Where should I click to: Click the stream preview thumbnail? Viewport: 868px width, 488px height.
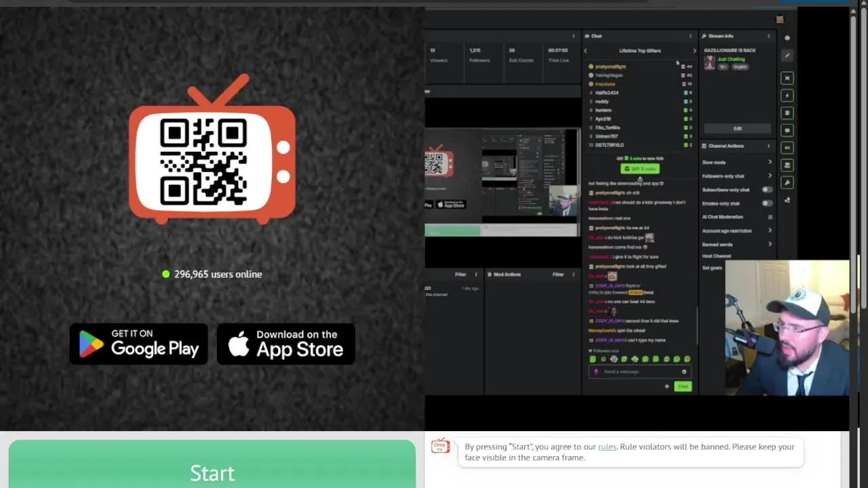[502, 183]
